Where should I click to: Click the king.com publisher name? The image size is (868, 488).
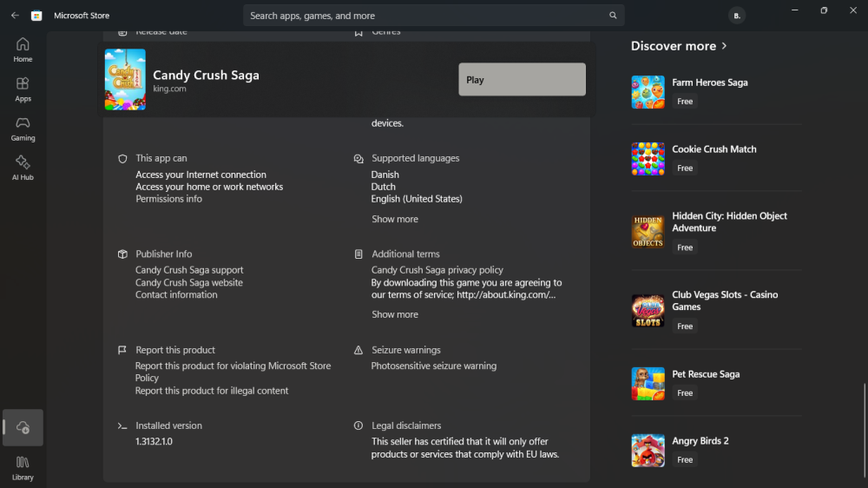[169, 89]
